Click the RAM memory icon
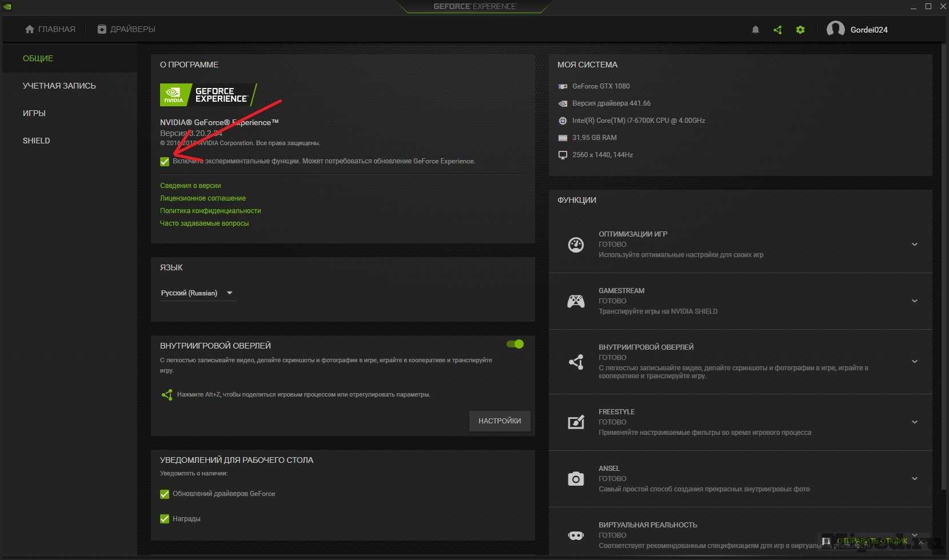Image resolution: width=949 pixels, height=560 pixels. 563,138
